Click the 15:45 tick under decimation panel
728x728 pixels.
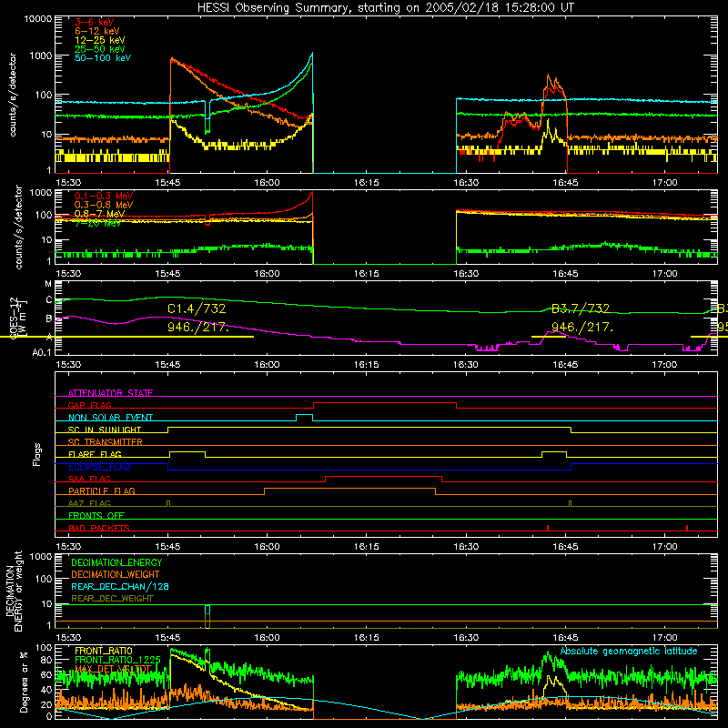(167, 638)
